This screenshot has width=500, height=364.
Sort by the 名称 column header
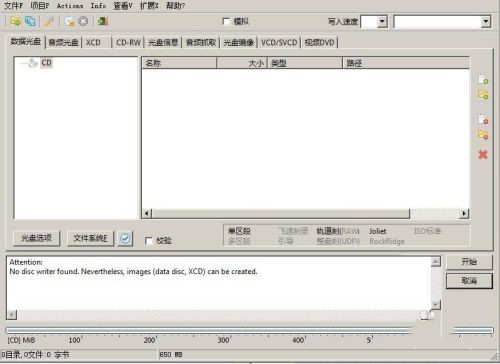(x=179, y=63)
